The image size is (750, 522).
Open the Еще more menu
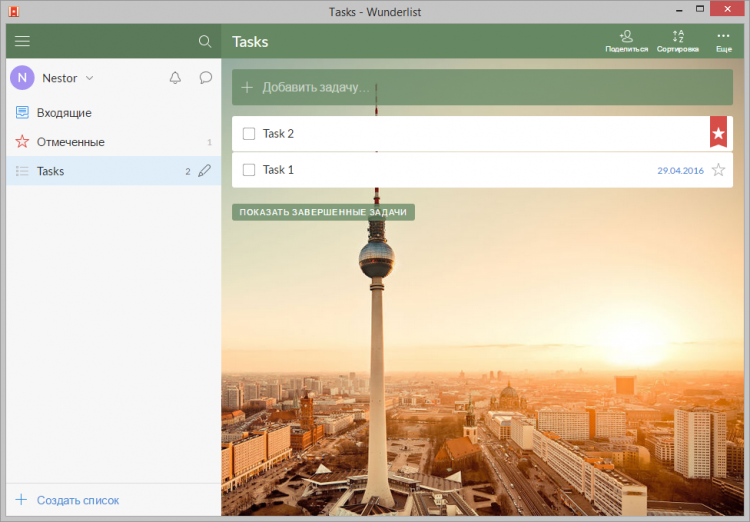click(x=724, y=41)
